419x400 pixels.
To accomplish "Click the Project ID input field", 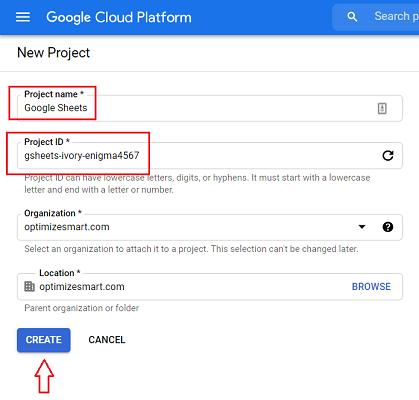I will point(210,156).
